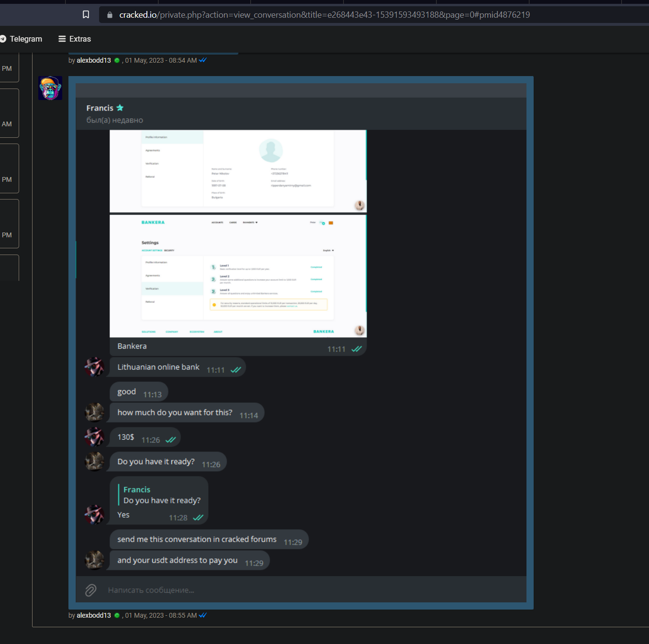Open alexbodd13 profile beside 08:55 AM timestamp
Viewport: 649px width, 644px height.
pos(94,615)
